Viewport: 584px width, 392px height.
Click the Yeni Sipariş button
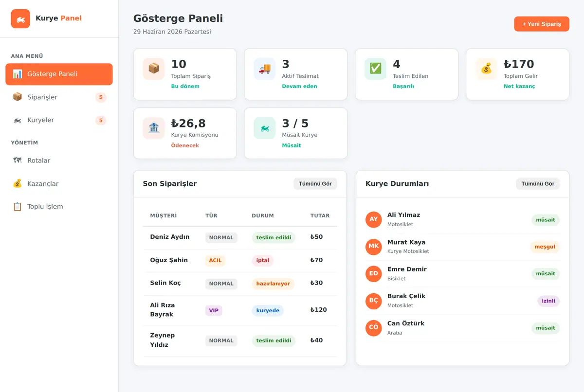pos(542,24)
